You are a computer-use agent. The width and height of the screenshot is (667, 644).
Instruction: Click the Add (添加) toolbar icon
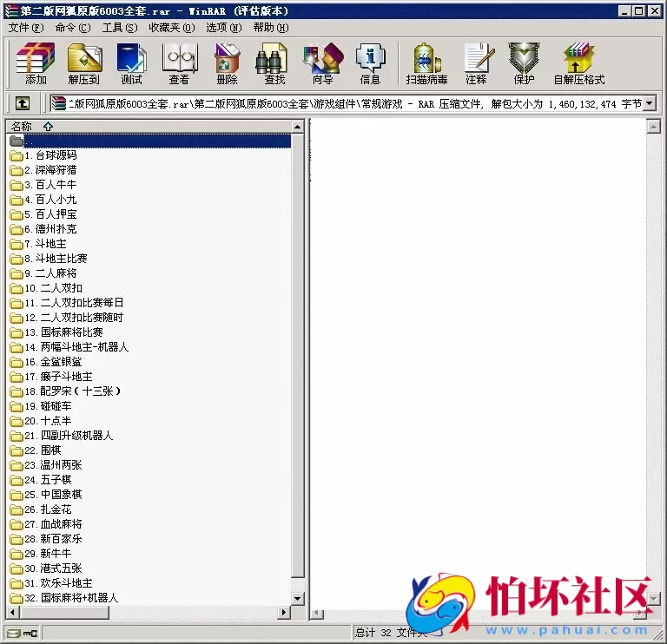pos(36,62)
